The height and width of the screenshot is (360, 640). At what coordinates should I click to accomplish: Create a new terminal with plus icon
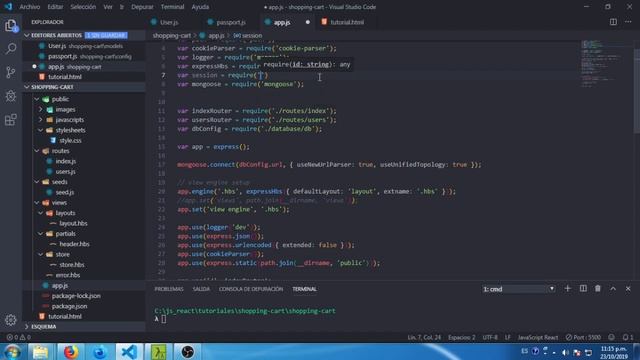click(567, 289)
